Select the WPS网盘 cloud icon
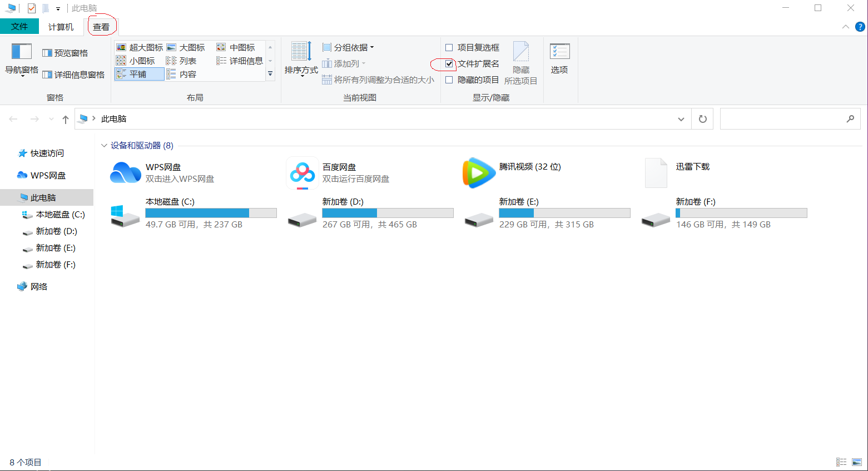Viewport: 868px width, 471px height. click(x=126, y=172)
